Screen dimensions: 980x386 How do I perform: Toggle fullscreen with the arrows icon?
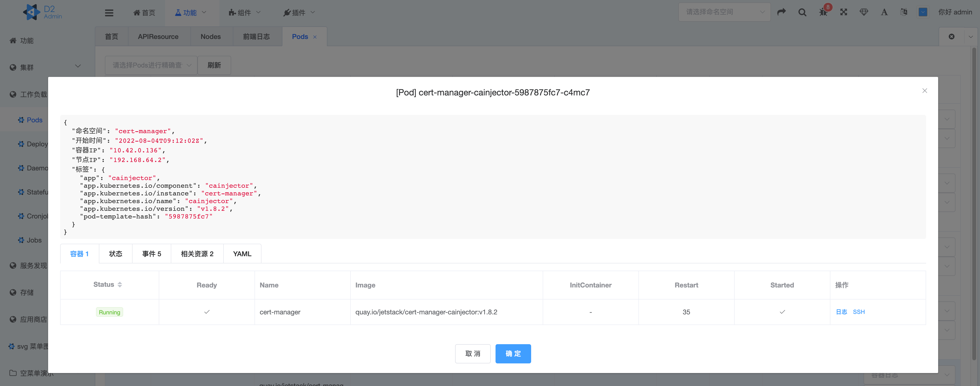pyautogui.click(x=844, y=12)
